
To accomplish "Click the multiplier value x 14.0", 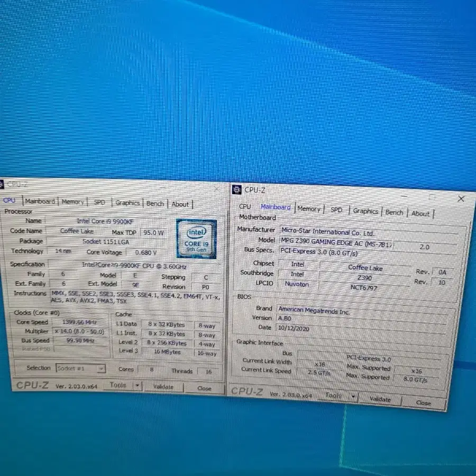I will [80, 331].
